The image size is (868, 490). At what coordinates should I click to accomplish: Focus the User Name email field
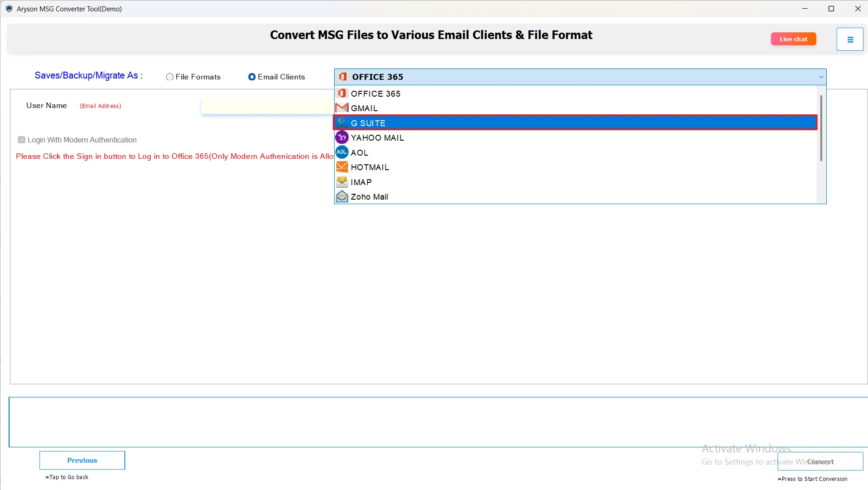click(267, 106)
